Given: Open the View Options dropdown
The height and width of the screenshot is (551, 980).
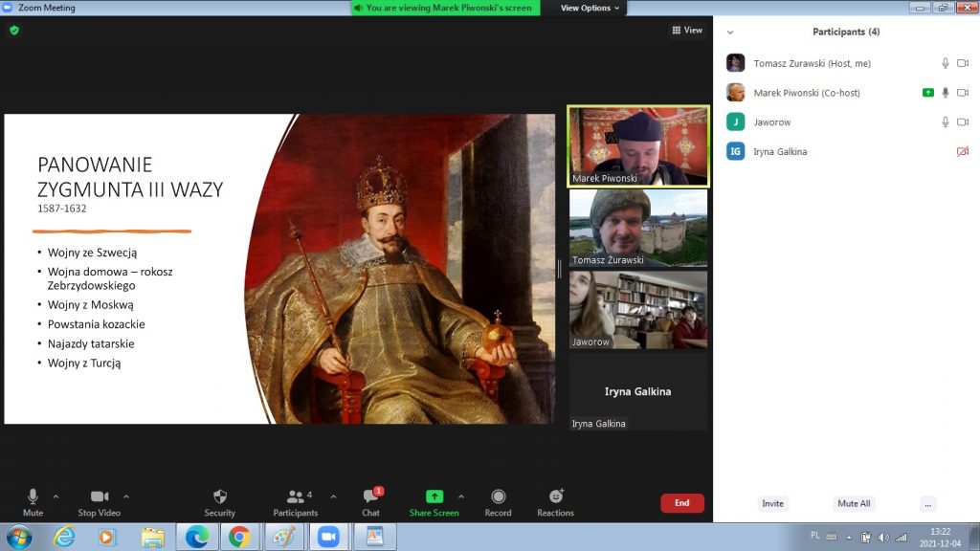Looking at the screenshot, I should coord(590,8).
